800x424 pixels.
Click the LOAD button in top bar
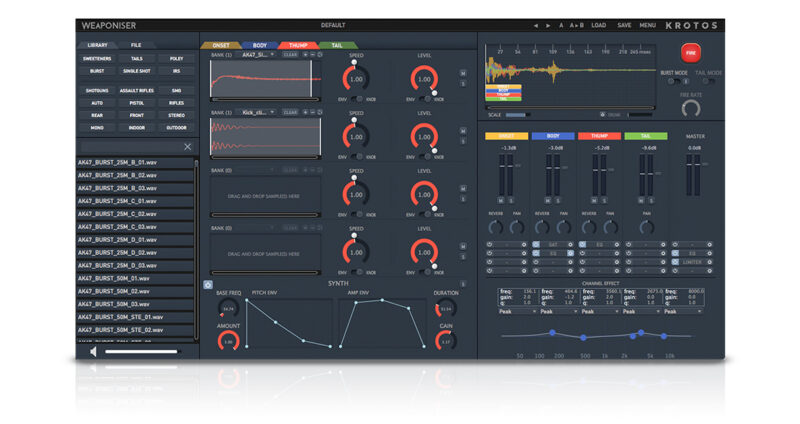pos(598,25)
